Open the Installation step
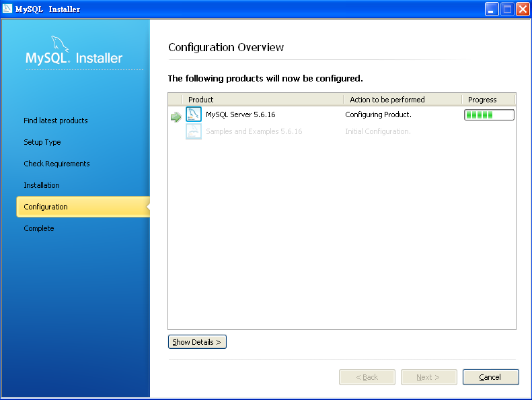The width and height of the screenshot is (532, 400). pos(42,185)
